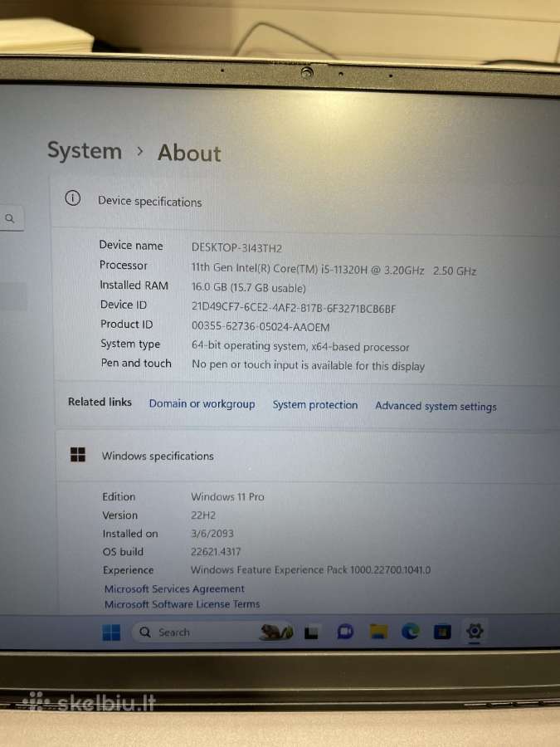The width and height of the screenshot is (560, 747).
Task: Click the Windows specifications logo icon
Action: (x=78, y=455)
